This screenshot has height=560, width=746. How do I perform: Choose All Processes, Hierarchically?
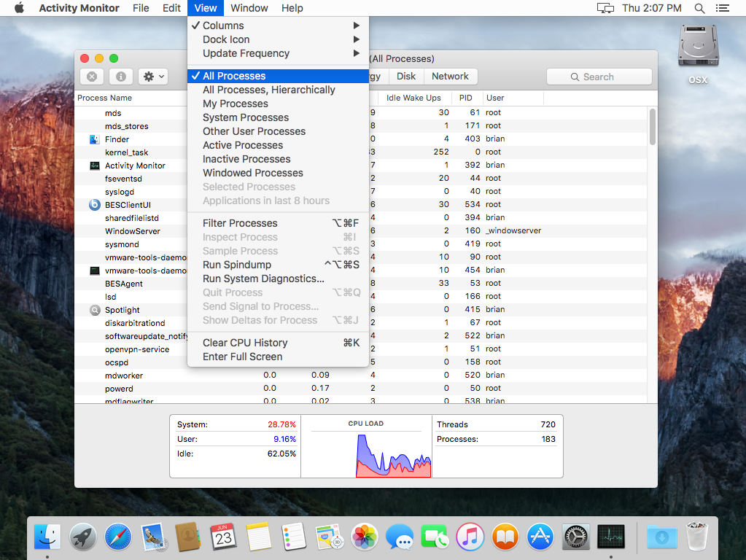click(279, 90)
